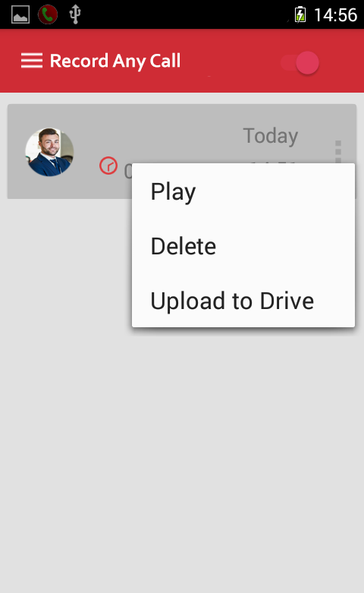The width and height of the screenshot is (364, 593).
Task: Tap the red phone recorder notification icon
Action: [x=48, y=14]
